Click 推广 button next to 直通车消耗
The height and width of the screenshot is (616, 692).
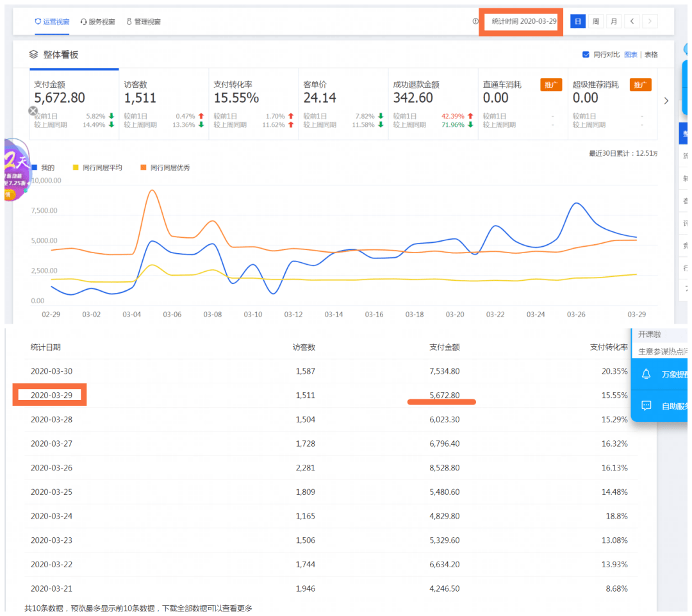click(x=551, y=85)
